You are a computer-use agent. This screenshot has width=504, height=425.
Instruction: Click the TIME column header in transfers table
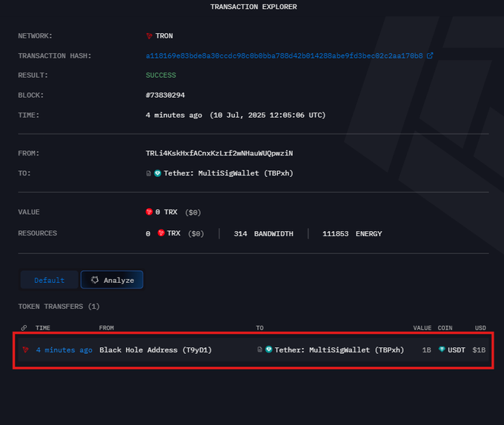point(43,328)
